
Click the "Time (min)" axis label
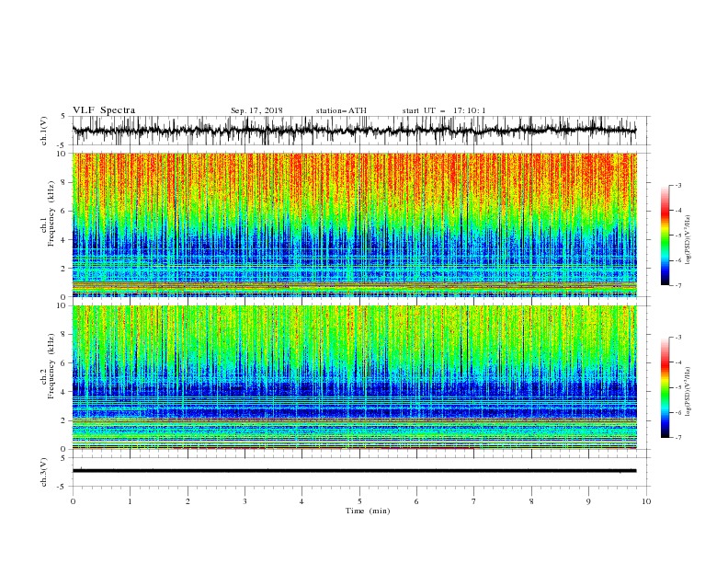(368, 511)
